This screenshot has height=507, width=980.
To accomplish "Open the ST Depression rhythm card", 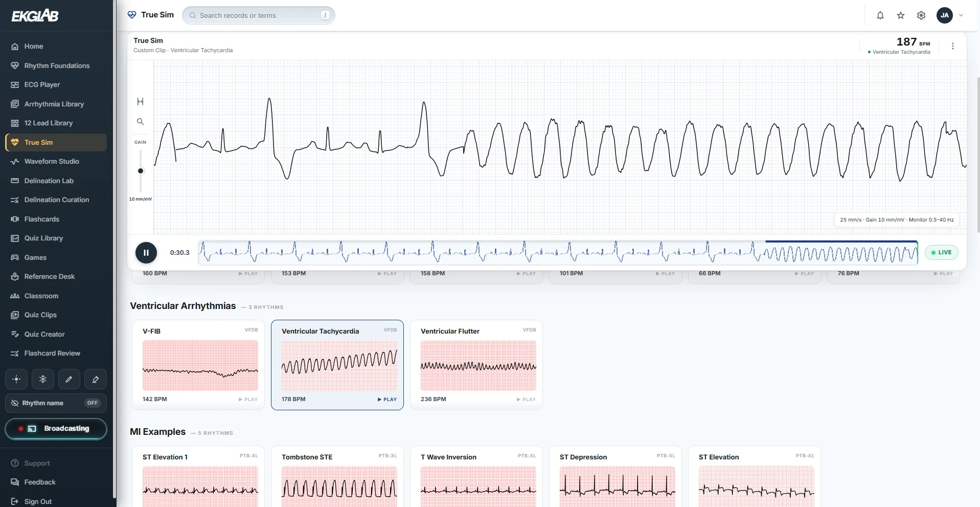I will 616,477.
